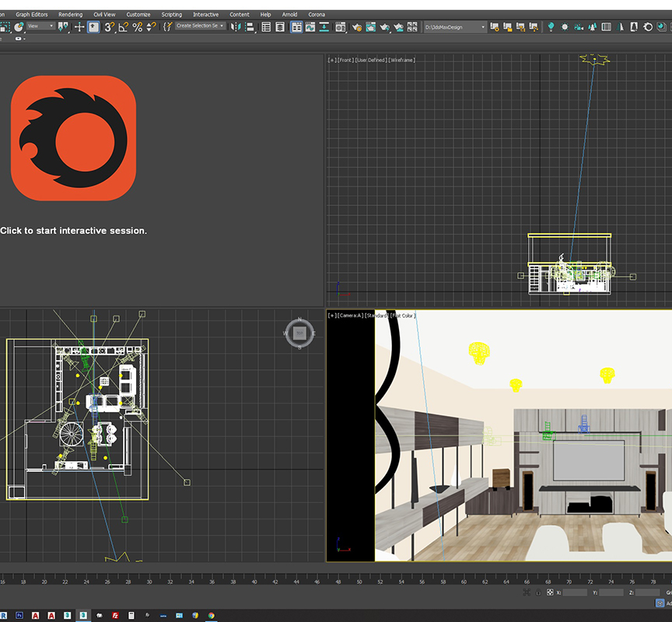Screen dimensions: 672x622
Task: Click the Z coordinate input field
Action: pyautogui.click(x=648, y=592)
